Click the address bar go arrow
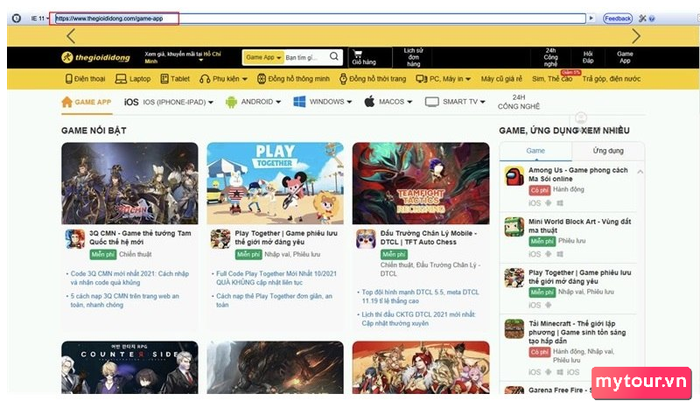 [591, 18]
